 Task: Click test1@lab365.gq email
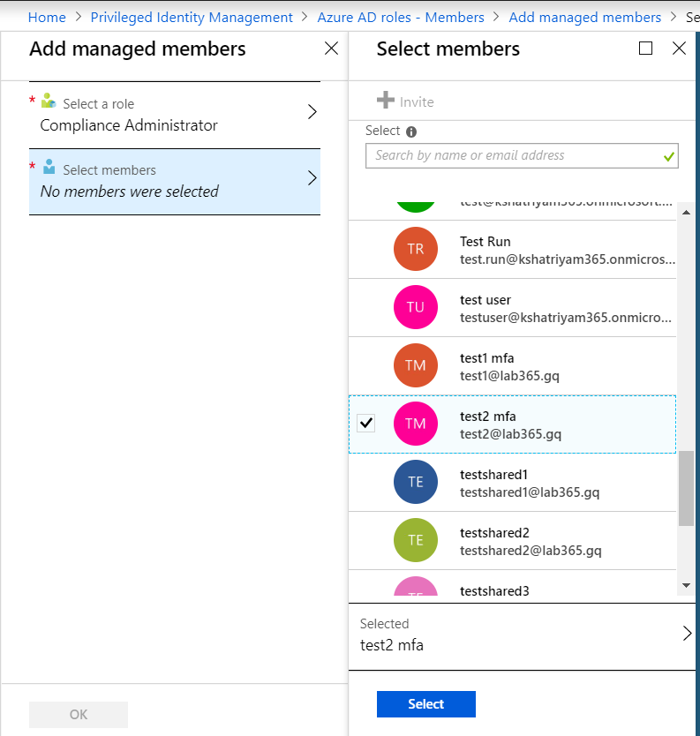click(509, 376)
